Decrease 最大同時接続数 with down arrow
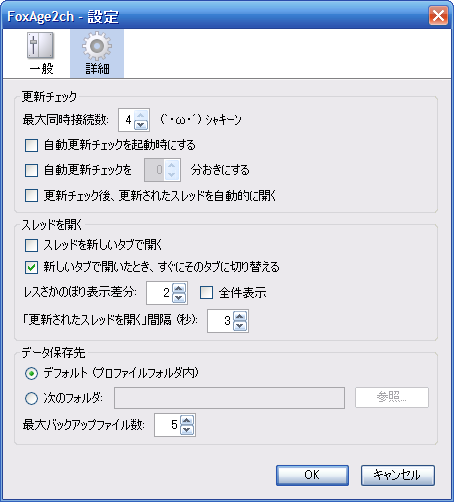The width and height of the screenshot is (454, 502). click(141, 124)
